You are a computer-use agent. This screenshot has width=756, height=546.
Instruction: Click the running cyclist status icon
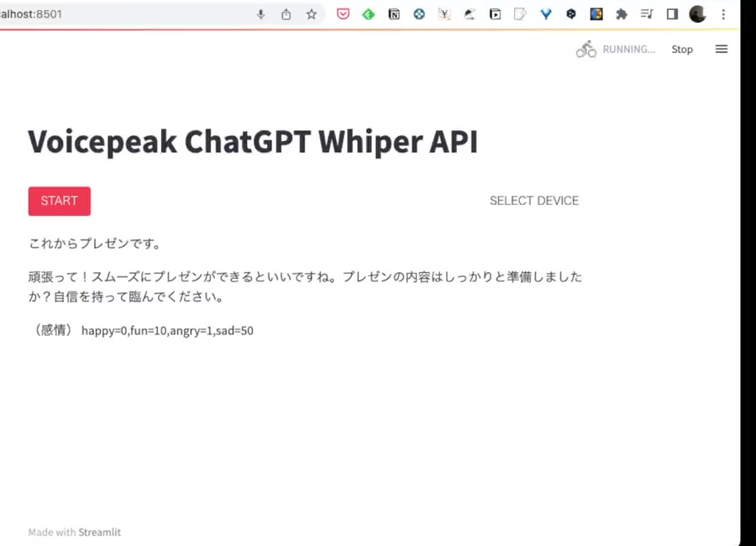tap(586, 50)
